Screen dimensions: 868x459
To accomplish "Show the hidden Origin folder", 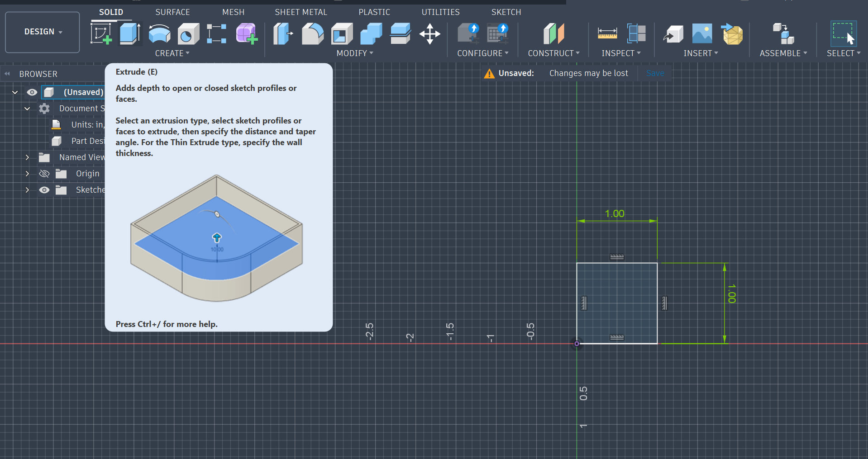I will coord(44,174).
